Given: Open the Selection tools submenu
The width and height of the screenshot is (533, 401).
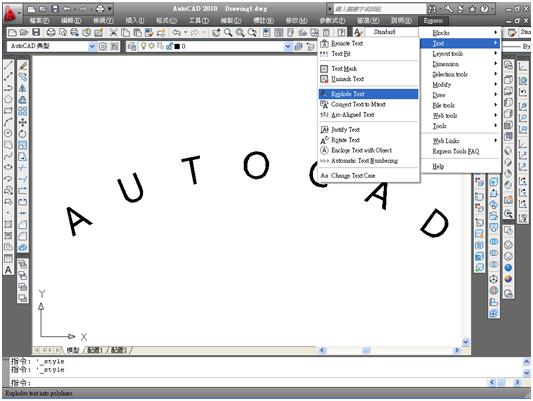Looking at the screenshot, I should click(x=461, y=74).
